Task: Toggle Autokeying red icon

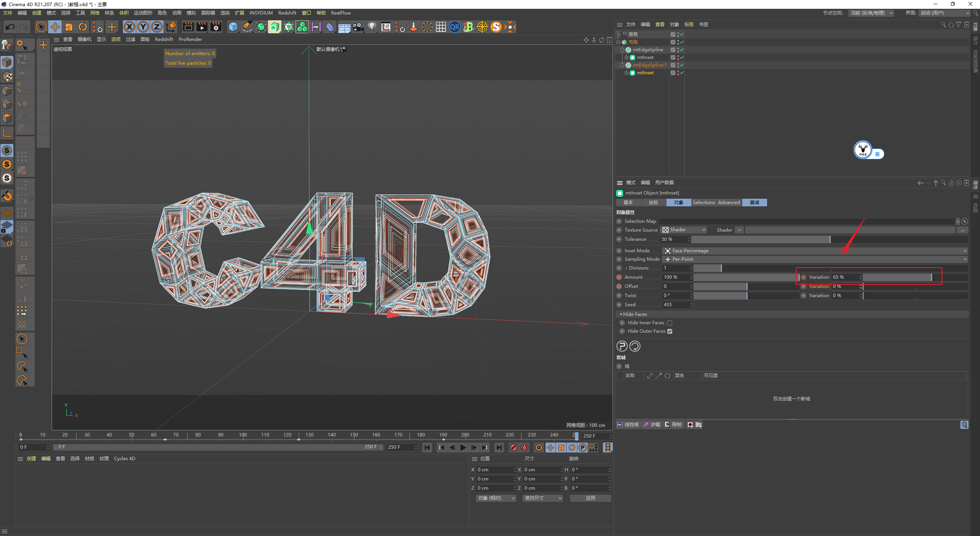Action: [524, 448]
